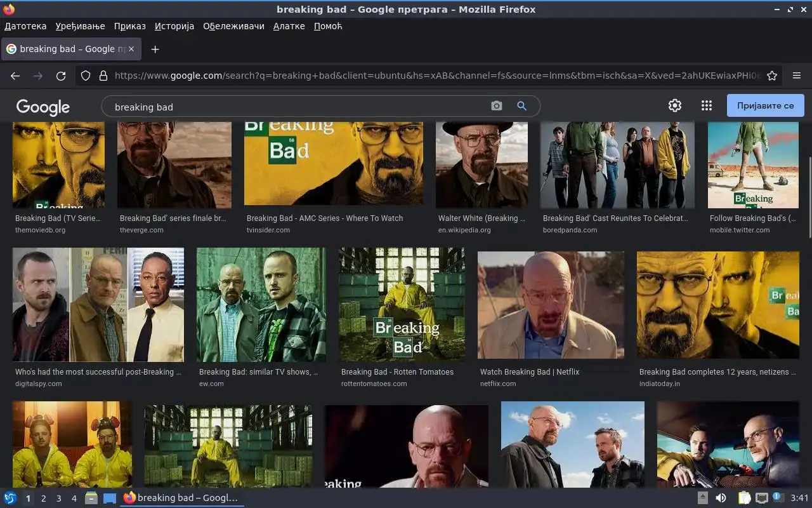Click the Пријавите се sign-in button

(765, 105)
